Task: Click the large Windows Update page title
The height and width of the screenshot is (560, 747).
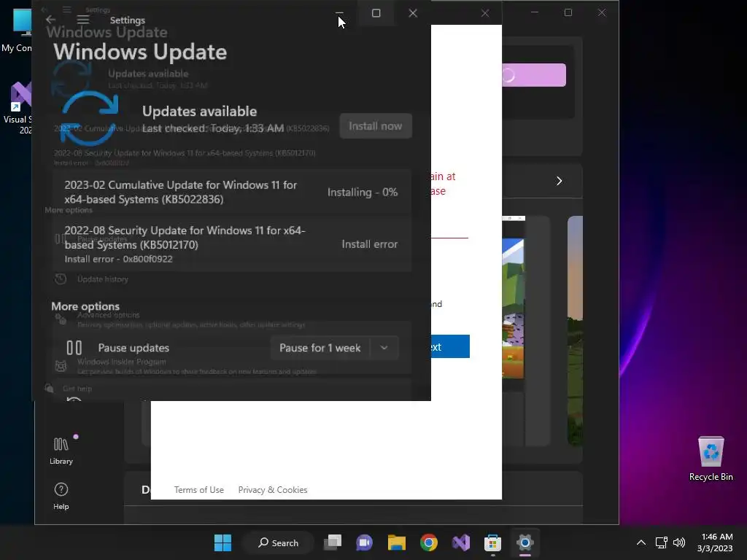Action: 140,52
